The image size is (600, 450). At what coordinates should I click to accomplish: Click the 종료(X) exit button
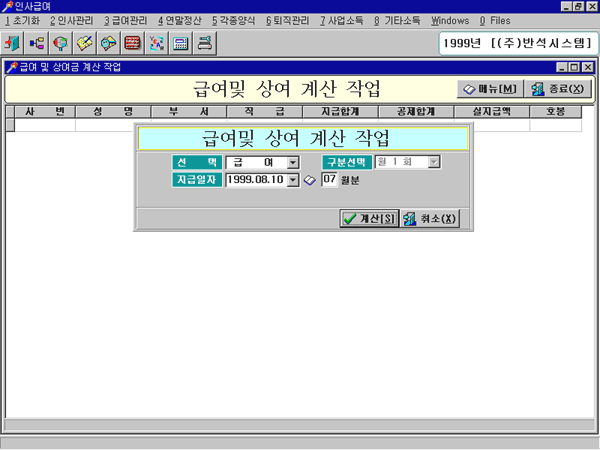pyautogui.click(x=557, y=89)
